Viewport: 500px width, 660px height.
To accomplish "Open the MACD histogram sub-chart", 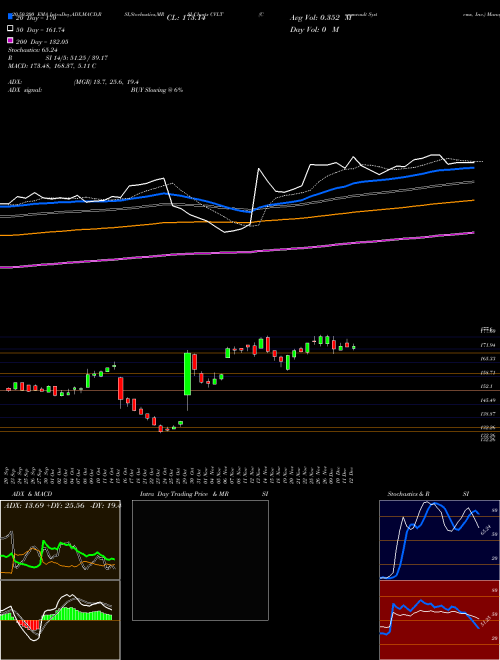I will (60, 620).
